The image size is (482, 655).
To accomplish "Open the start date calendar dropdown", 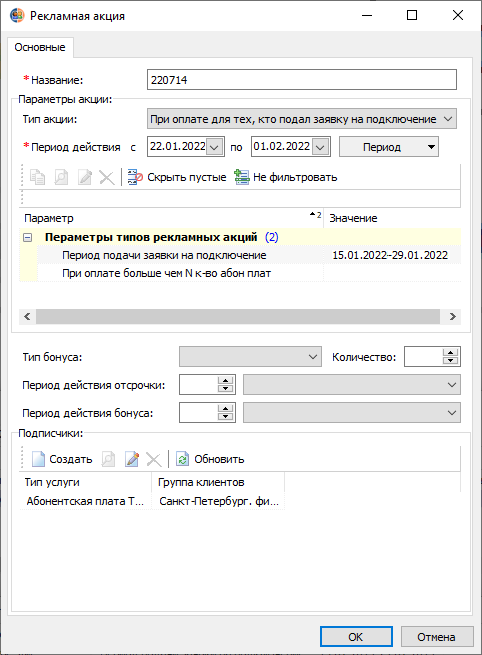I will point(214,147).
